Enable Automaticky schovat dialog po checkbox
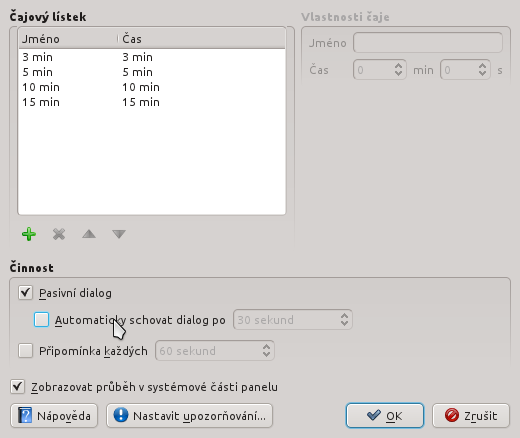Image resolution: width=520 pixels, height=438 pixels. (41, 320)
